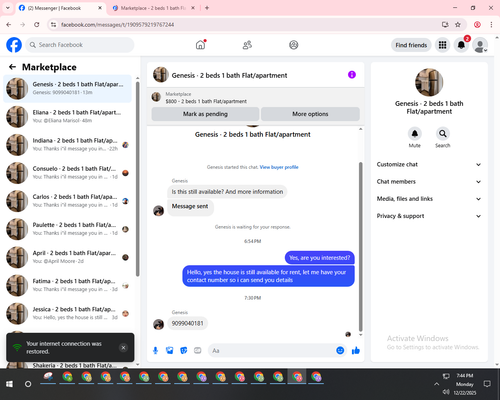The image size is (500, 400).
Task: Send a thumbs-up like
Action: click(x=356, y=350)
